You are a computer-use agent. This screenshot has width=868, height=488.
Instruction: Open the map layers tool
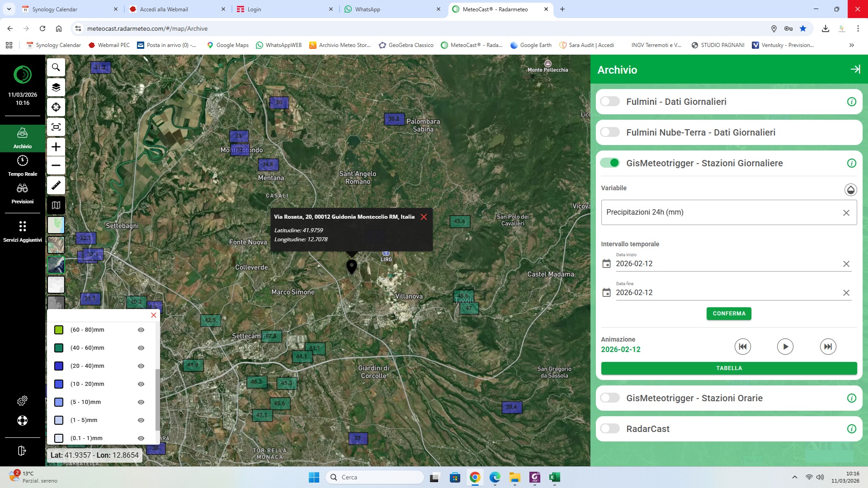56,87
